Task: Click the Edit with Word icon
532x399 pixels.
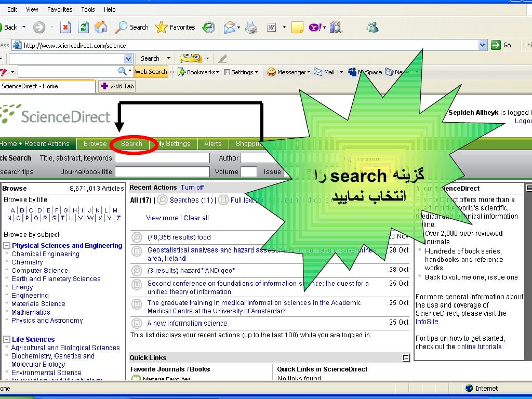Action: click(x=271, y=27)
